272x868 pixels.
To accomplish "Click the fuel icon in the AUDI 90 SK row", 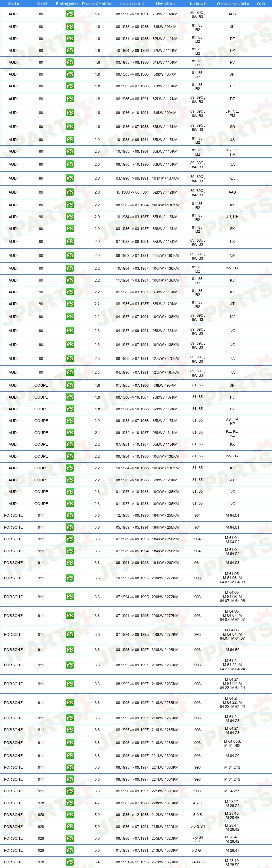I will click(70, 229).
